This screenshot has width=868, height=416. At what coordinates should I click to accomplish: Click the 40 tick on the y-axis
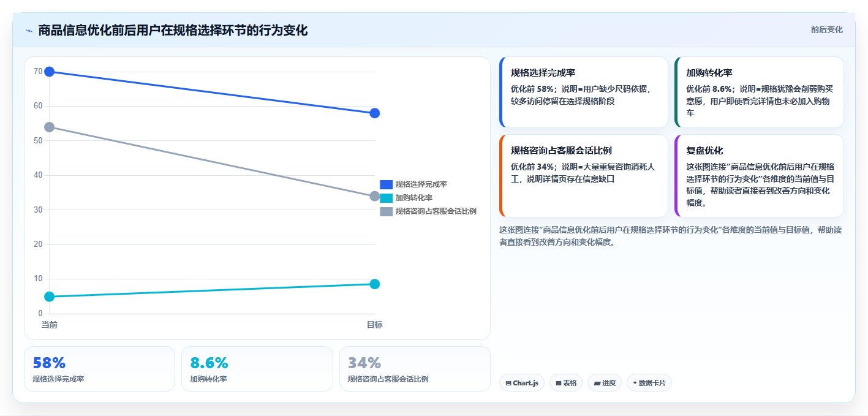(38, 175)
